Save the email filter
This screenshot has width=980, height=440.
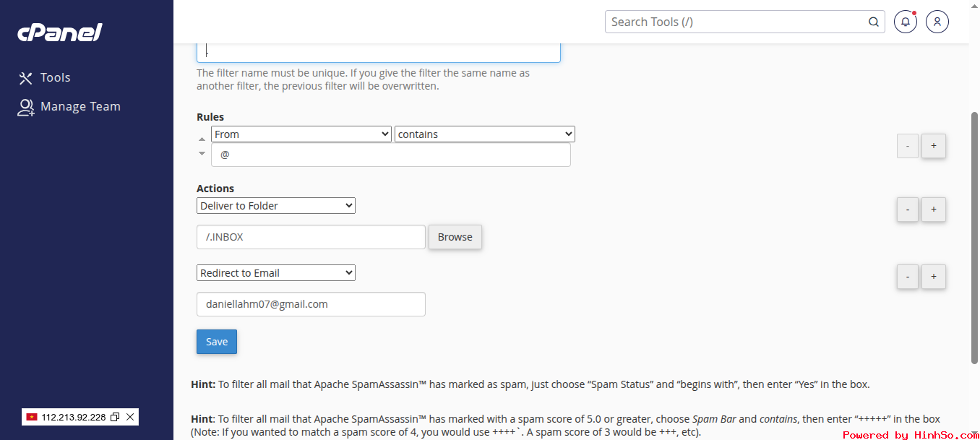pyautogui.click(x=217, y=342)
